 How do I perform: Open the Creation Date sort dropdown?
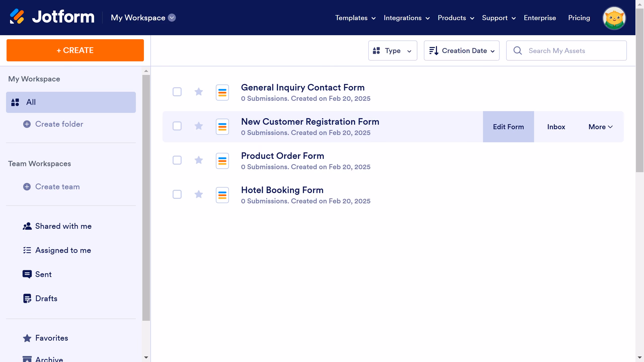pyautogui.click(x=462, y=51)
